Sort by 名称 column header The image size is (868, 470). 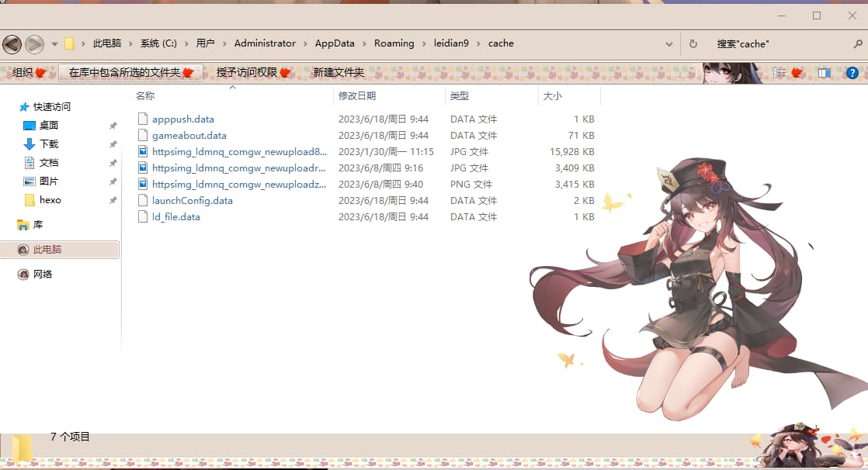pyautogui.click(x=146, y=95)
